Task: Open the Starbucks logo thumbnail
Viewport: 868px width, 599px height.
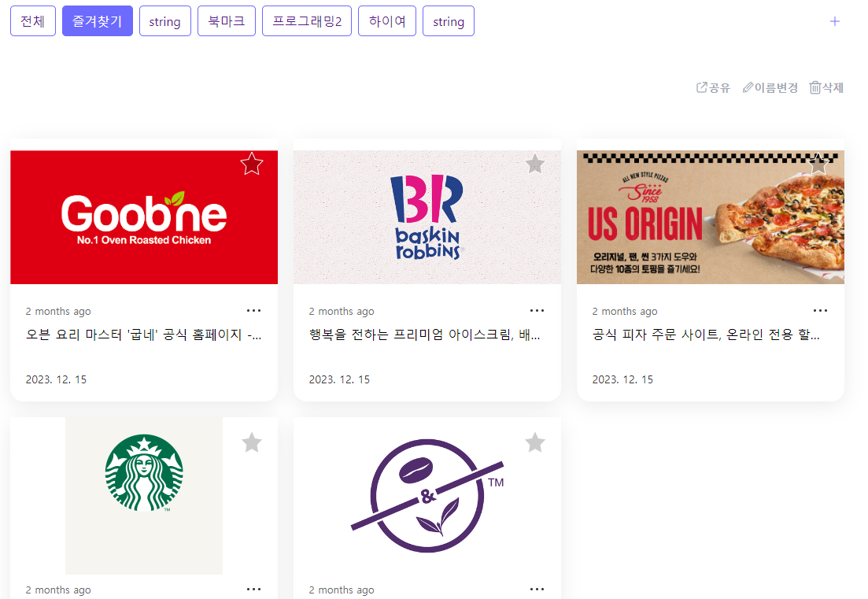Action: (144, 495)
